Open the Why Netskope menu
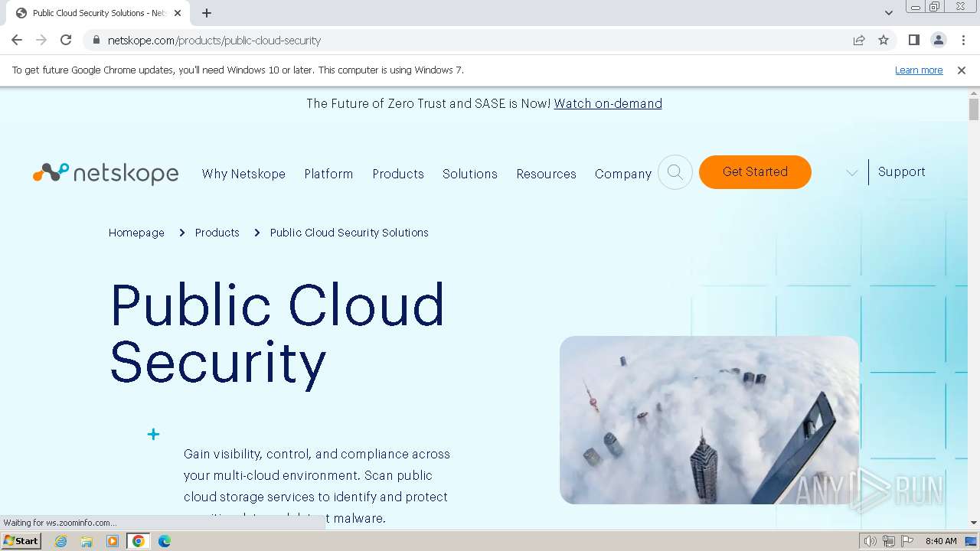The height and width of the screenshot is (551, 980). click(x=243, y=174)
